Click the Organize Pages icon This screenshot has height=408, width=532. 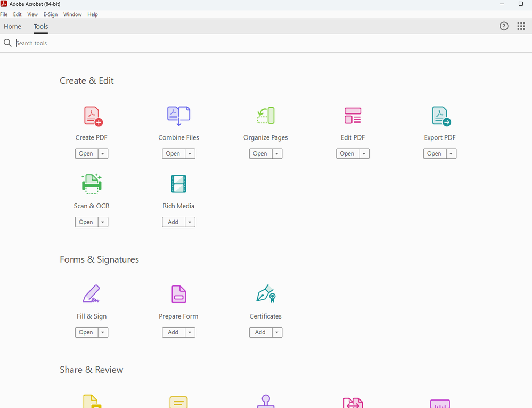(266, 116)
